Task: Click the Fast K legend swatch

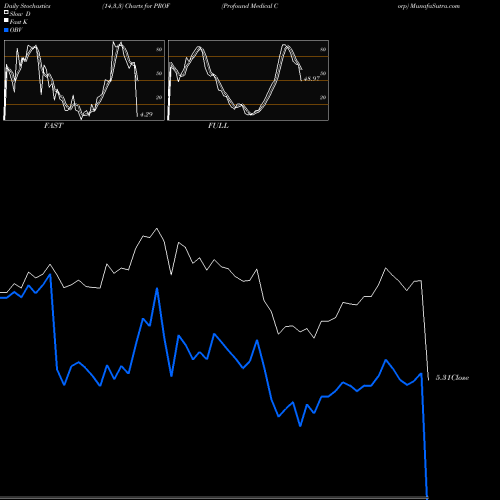Action: click(x=6, y=21)
